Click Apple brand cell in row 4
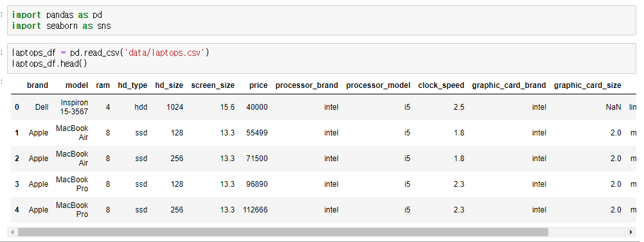Viewport: 644px width, 242px height. 39,210
